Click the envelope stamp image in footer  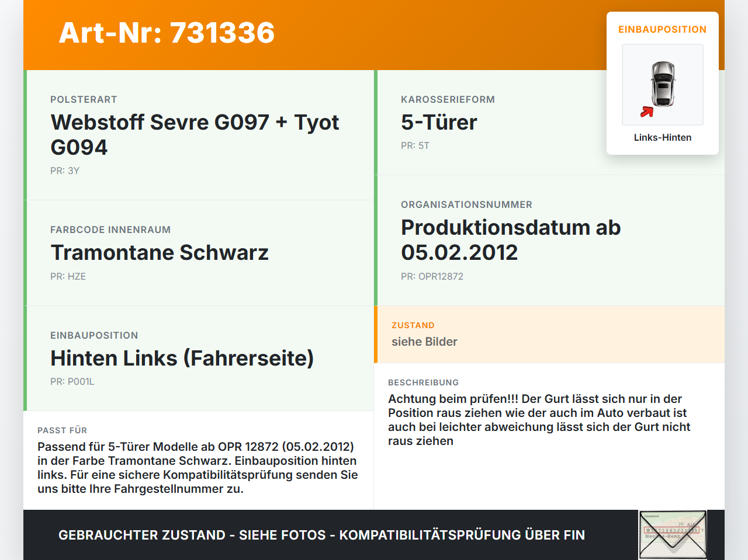coord(673,535)
